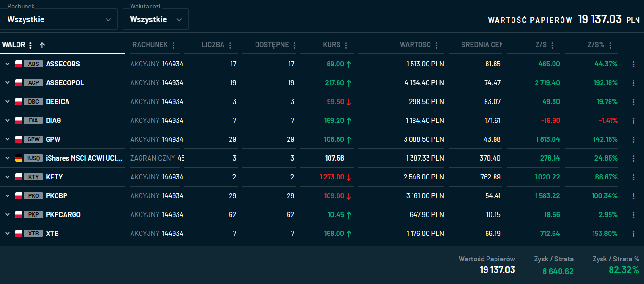Click total Zysk / Strata % 82.32%
644x284 pixels.
(x=624, y=270)
